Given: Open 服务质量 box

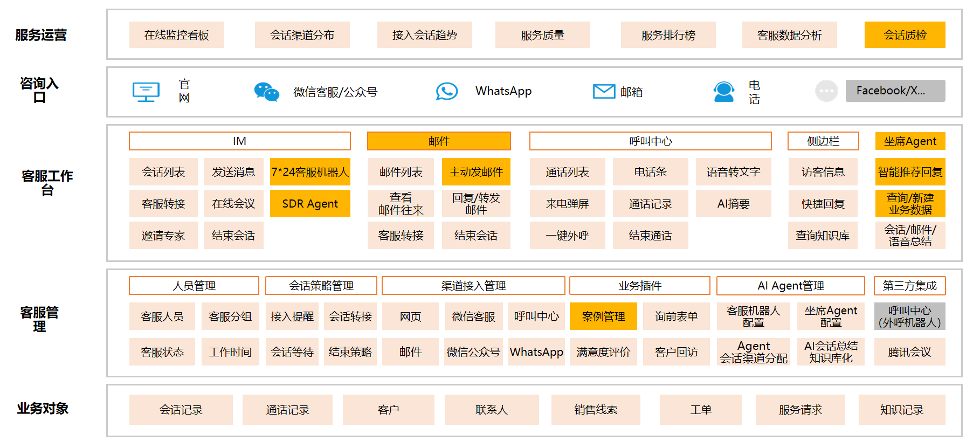Looking at the screenshot, I should coord(543,35).
